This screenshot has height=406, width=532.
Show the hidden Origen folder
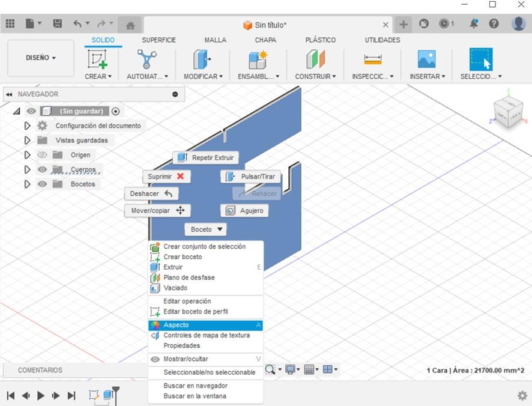point(42,155)
